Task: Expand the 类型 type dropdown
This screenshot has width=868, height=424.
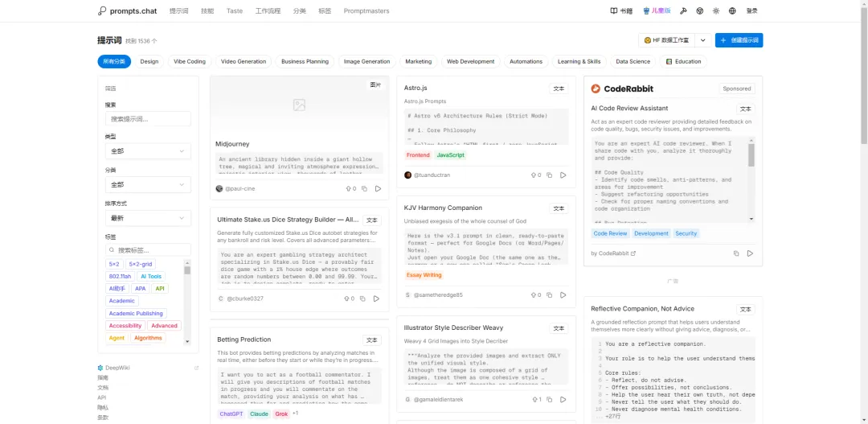Action: click(x=148, y=150)
